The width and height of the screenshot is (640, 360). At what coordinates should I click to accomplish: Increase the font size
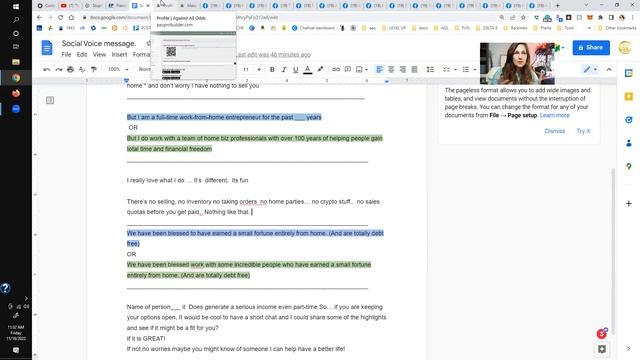click(x=259, y=69)
